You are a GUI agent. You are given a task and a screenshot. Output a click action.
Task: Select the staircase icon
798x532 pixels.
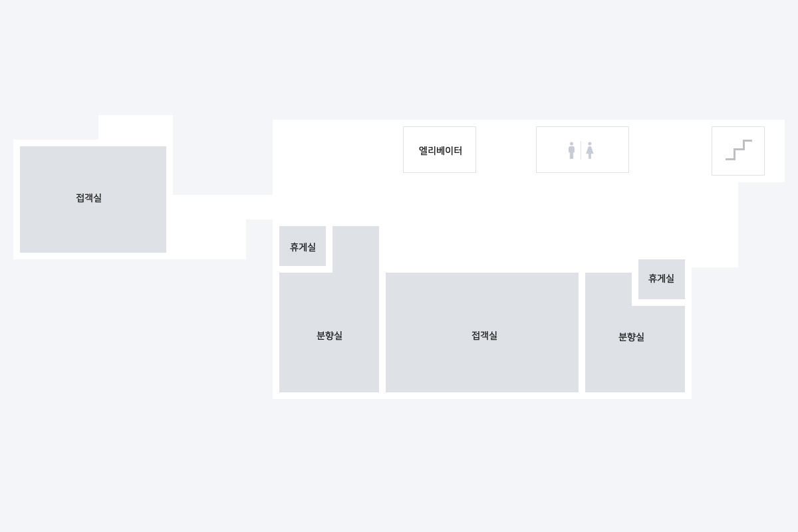[x=738, y=150]
